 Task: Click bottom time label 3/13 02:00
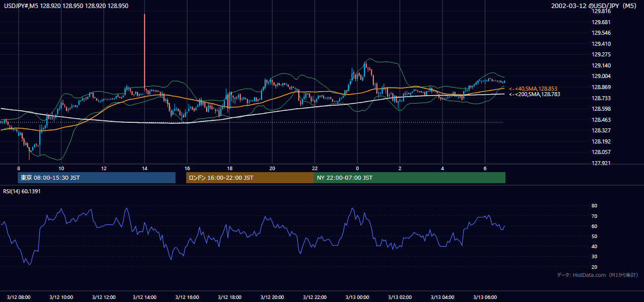tap(400, 297)
